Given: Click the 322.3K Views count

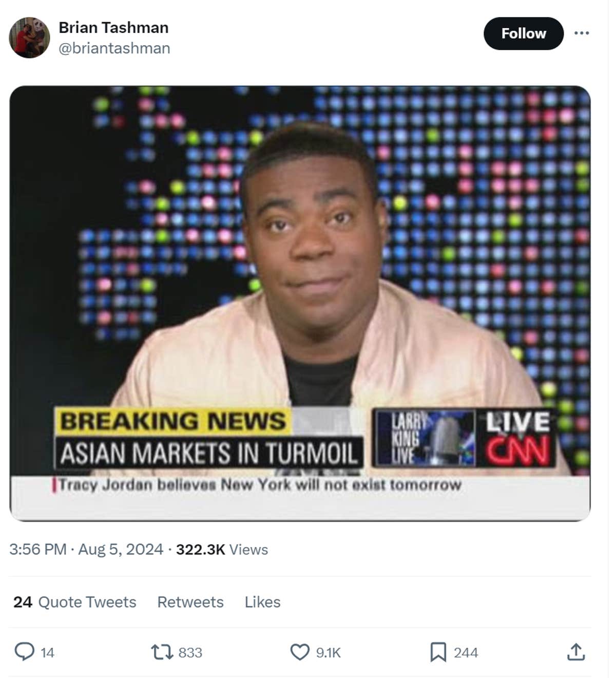Looking at the screenshot, I should [222, 550].
